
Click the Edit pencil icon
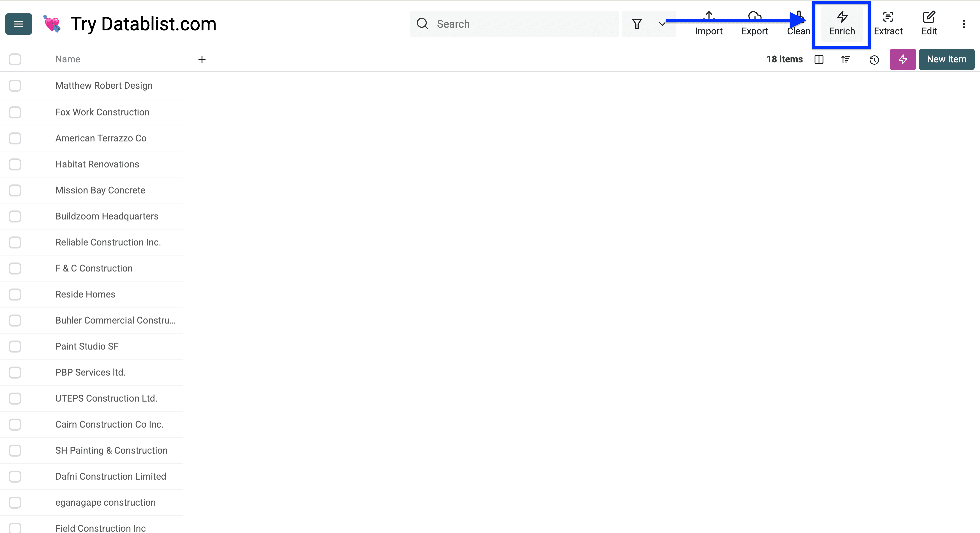tap(929, 24)
